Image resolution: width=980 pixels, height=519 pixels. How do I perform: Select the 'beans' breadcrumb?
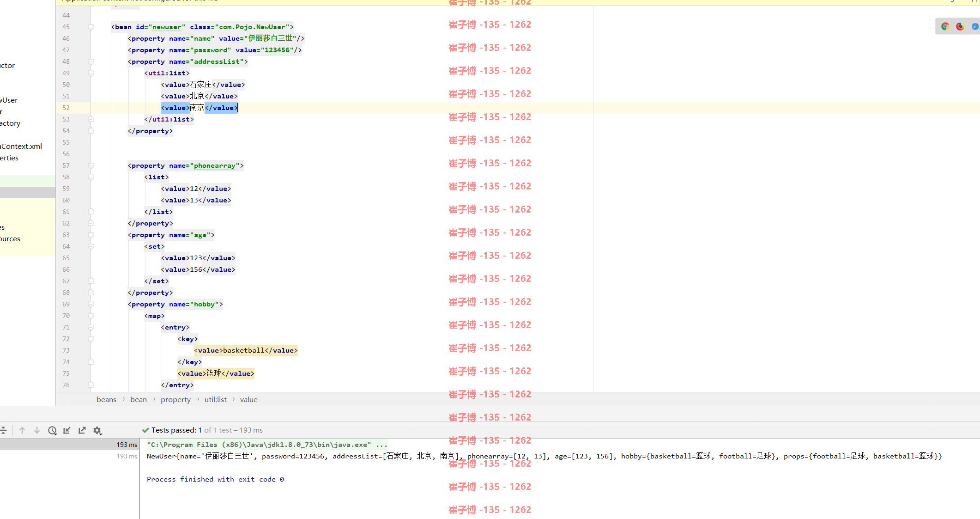click(x=106, y=399)
